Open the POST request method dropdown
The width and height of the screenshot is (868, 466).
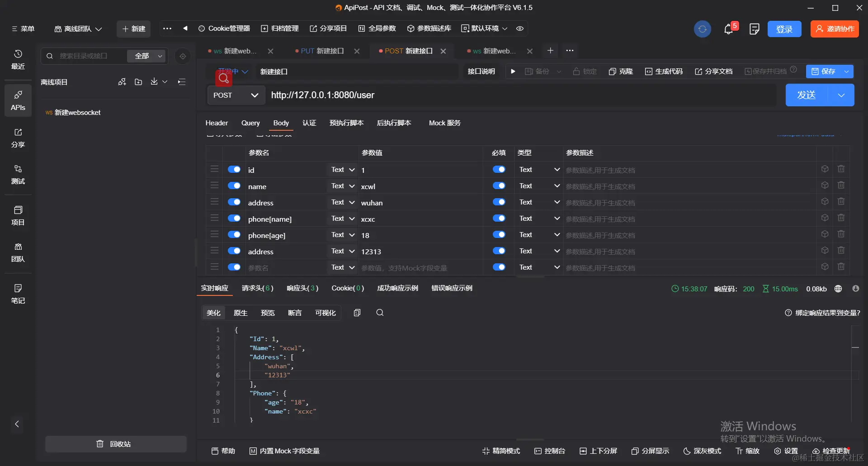236,95
